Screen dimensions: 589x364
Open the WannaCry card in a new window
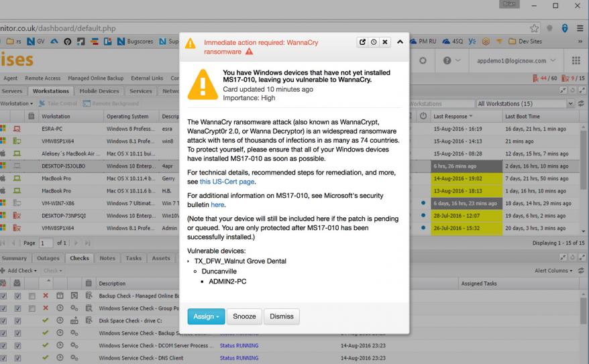pos(362,42)
